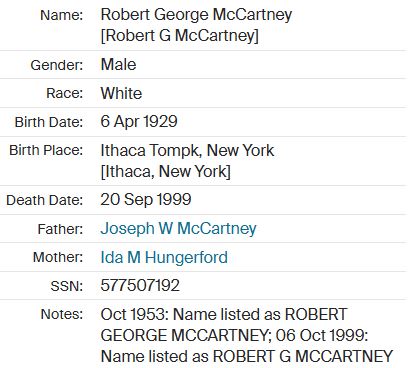Image resolution: width=408 pixels, height=368 pixels.
Task: Click the Notes text starting Oct 1953
Action: (x=247, y=335)
